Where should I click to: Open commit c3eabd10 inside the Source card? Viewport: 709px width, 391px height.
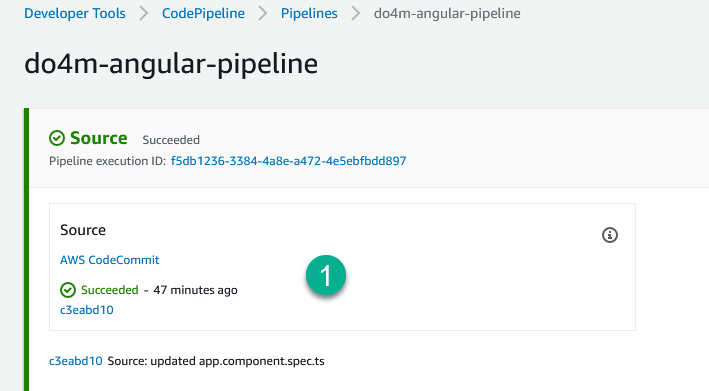point(87,310)
